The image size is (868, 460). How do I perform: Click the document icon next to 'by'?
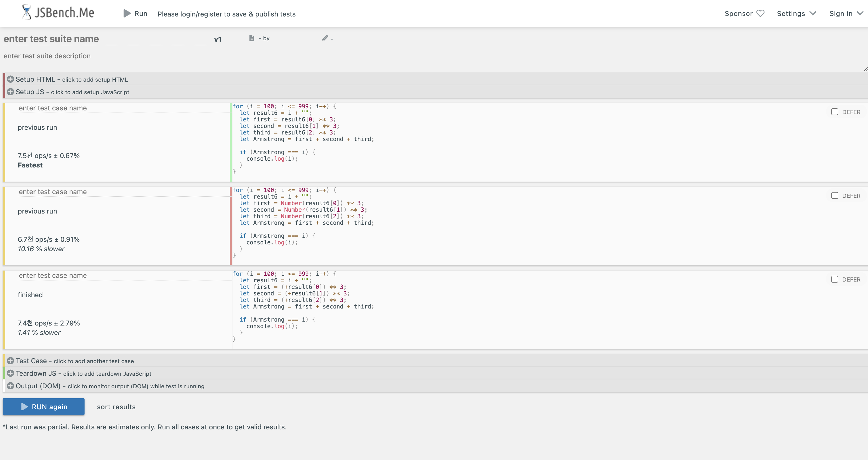251,38
